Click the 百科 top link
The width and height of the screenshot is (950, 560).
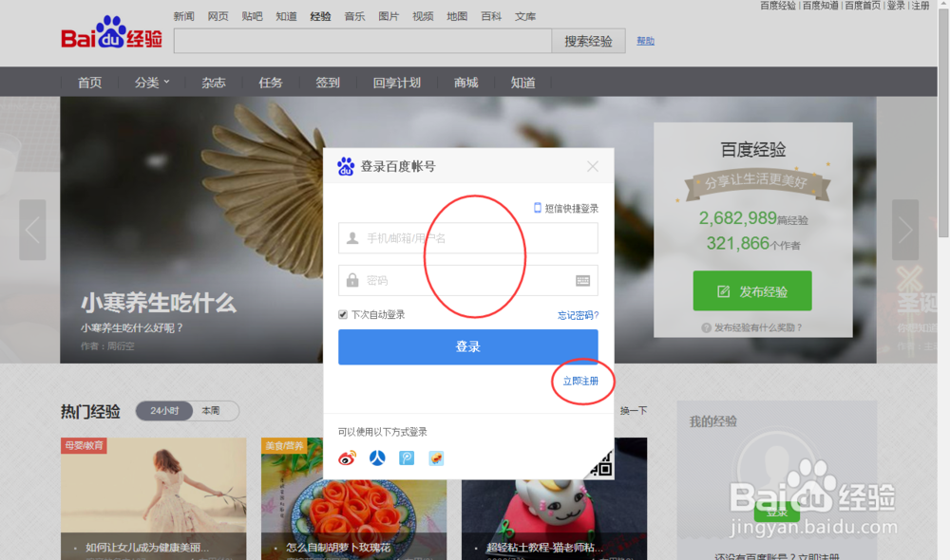click(491, 16)
